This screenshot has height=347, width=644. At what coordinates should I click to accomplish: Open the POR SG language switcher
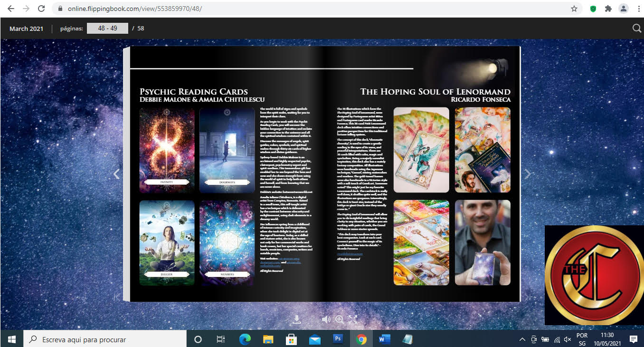pos(582,339)
